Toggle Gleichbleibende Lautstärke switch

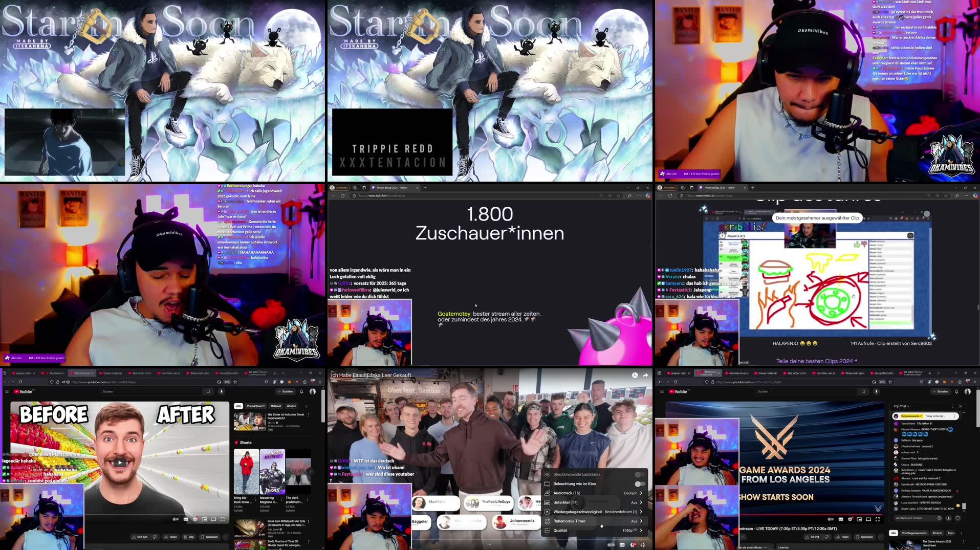click(x=640, y=474)
